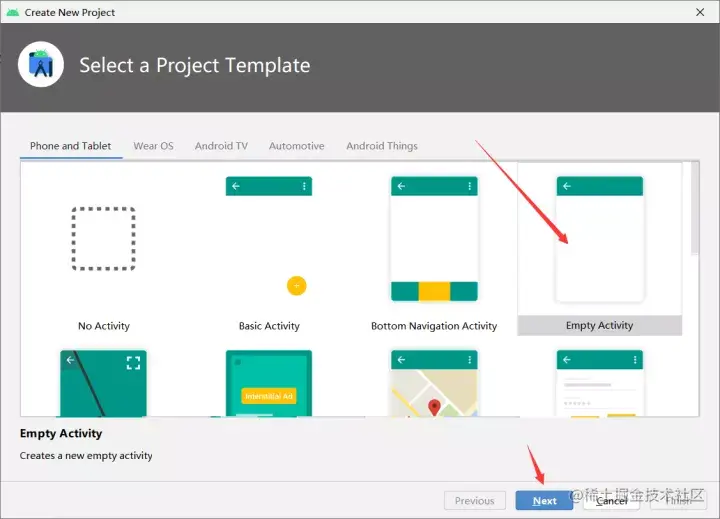Open the Android TV tab
720x519 pixels.
pyautogui.click(x=221, y=146)
